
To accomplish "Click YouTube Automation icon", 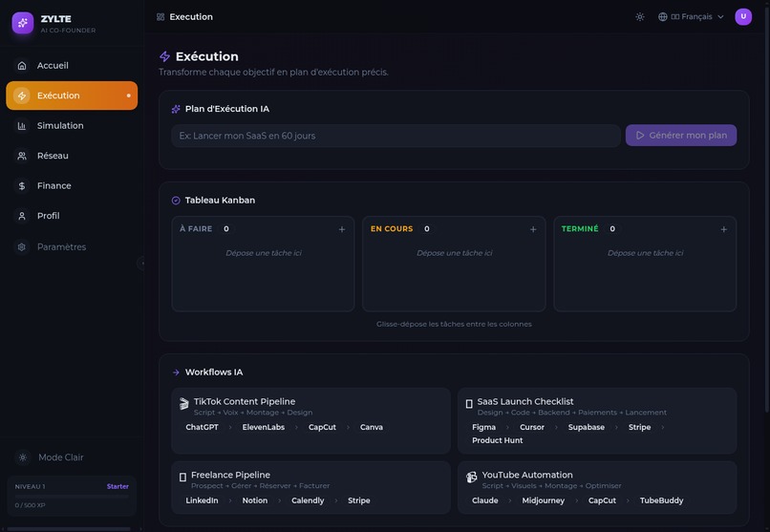I will pyautogui.click(x=471, y=477).
